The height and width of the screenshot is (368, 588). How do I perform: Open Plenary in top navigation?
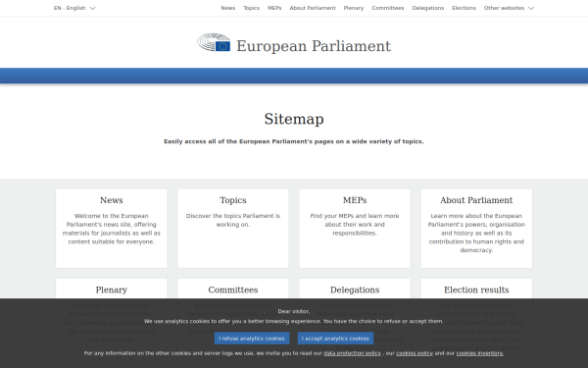(x=354, y=8)
